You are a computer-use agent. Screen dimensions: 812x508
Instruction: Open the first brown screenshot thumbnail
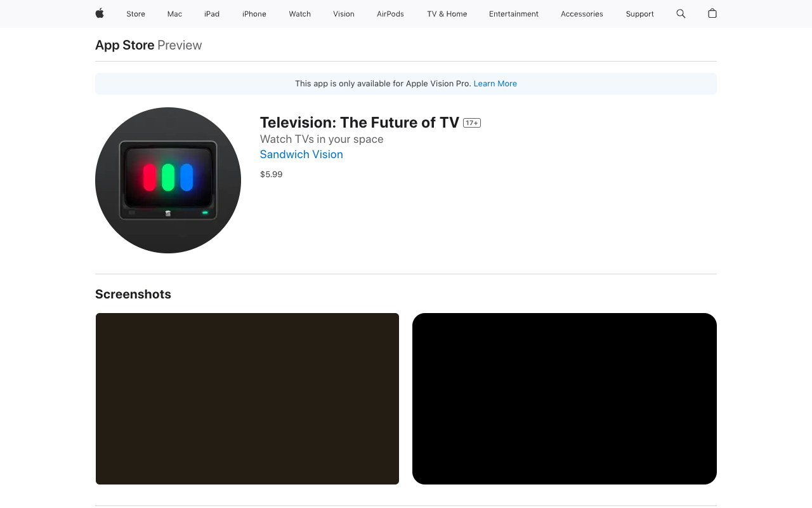pyautogui.click(x=247, y=399)
